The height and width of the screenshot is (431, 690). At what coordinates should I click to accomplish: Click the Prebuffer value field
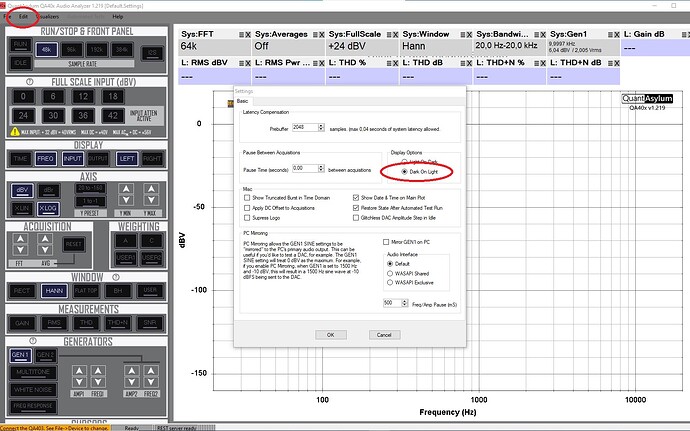tap(305, 127)
